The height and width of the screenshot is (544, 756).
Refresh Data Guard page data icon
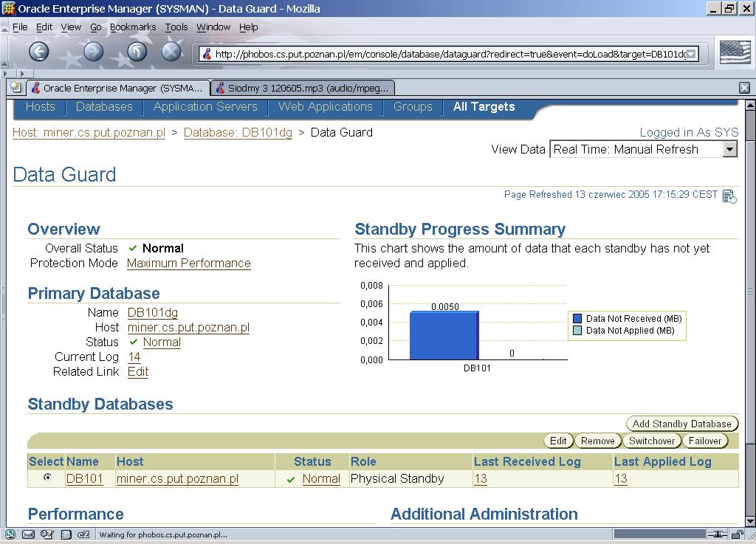[x=729, y=196]
